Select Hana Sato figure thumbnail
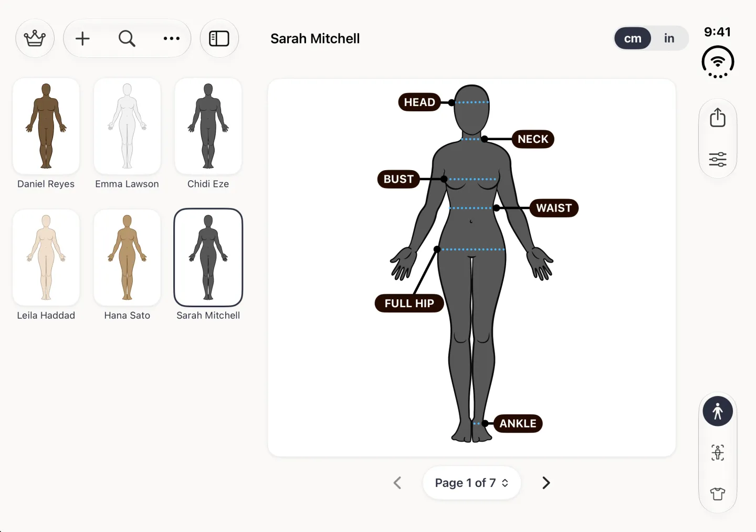Screen dimensions: 756x532 (x=127, y=257)
